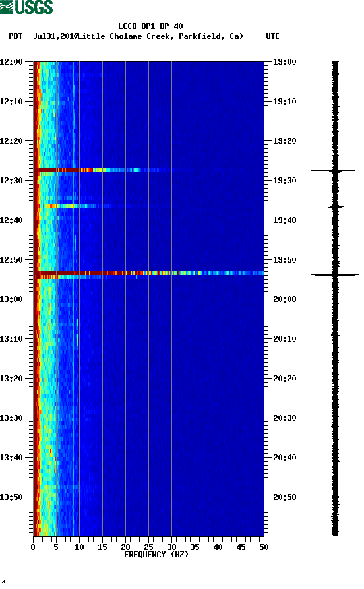This screenshot has width=364, height=589.
Task: Click the 19:30 UTC time label
Action: [284, 181]
